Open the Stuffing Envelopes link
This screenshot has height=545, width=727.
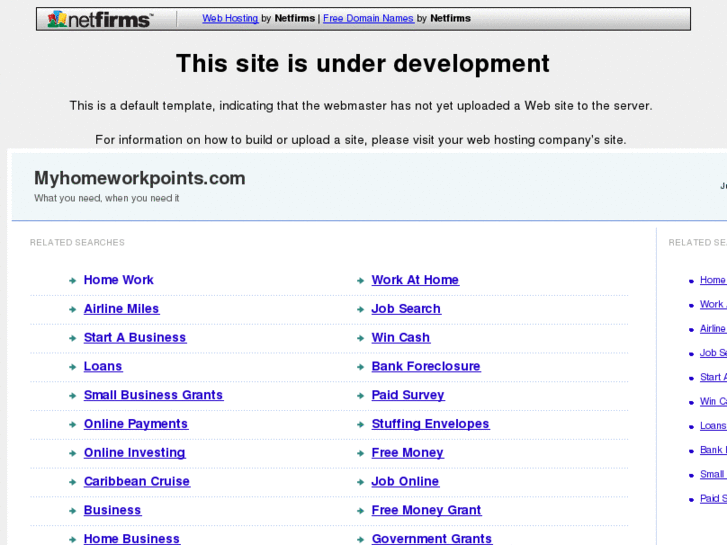(x=430, y=423)
